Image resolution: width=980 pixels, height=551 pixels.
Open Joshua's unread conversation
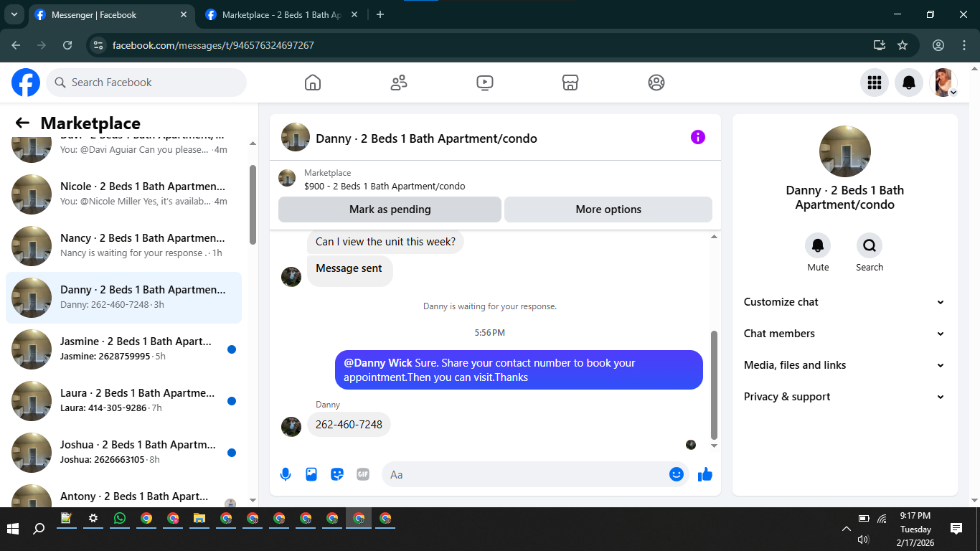point(123,453)
